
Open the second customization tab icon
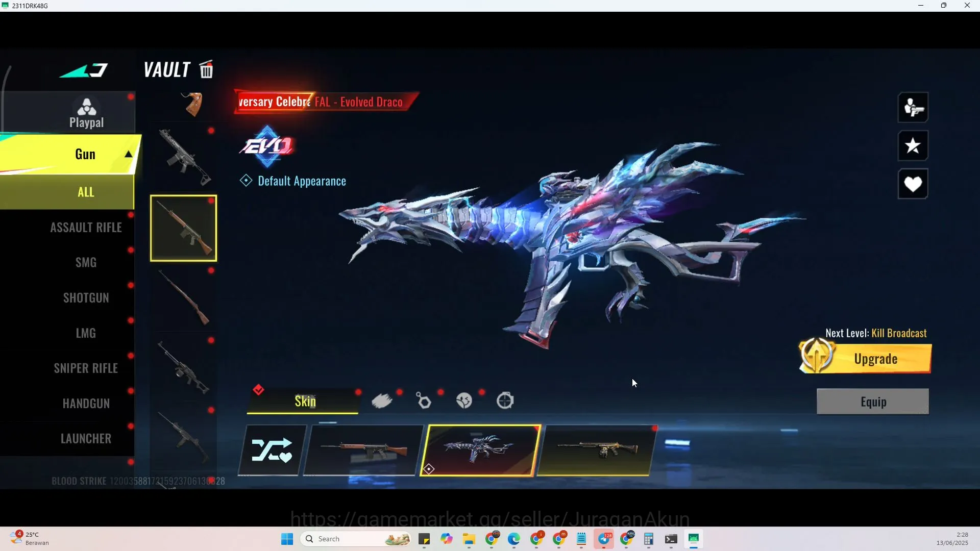382,401
